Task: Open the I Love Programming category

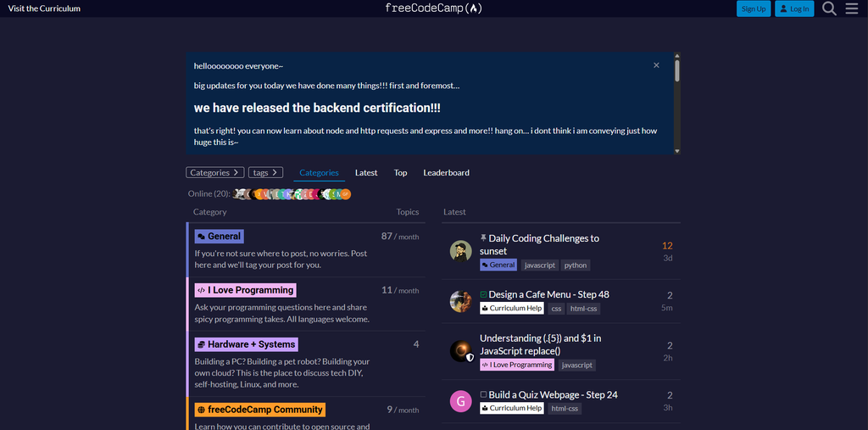Action: point(245,290)
